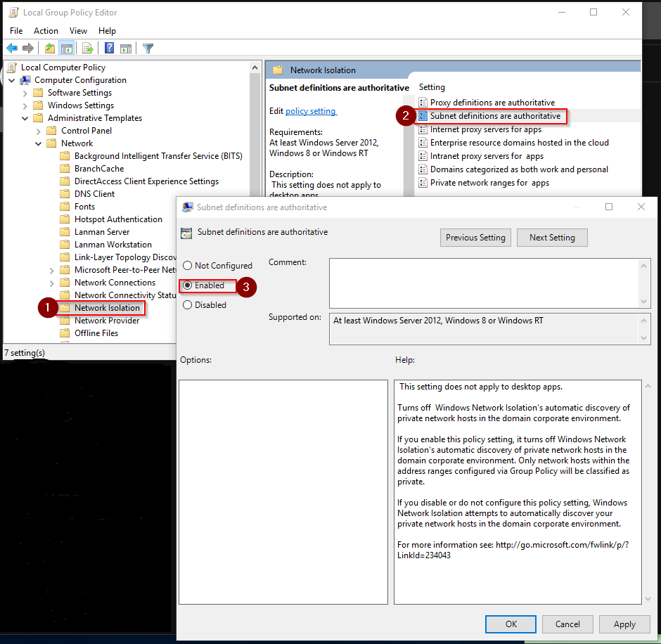Click the Intranet proxy servers policy icon
The height and width of the screenshot is (644, 661).
tap(423, 156)
